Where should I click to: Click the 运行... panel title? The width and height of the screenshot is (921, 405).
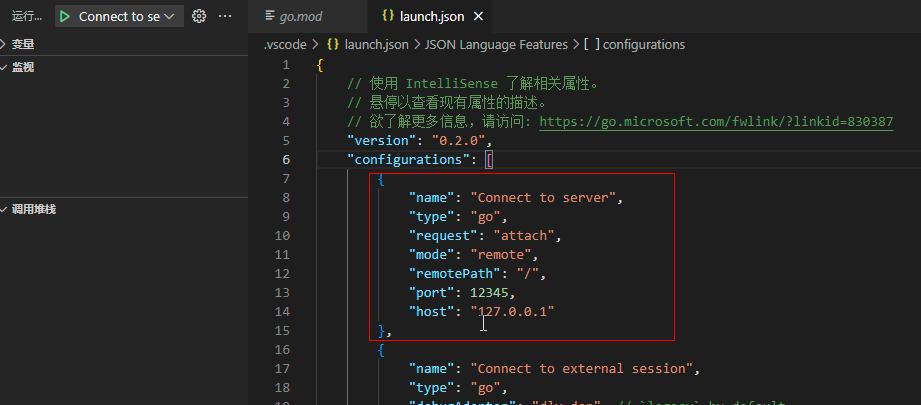(x=27, y=16)
